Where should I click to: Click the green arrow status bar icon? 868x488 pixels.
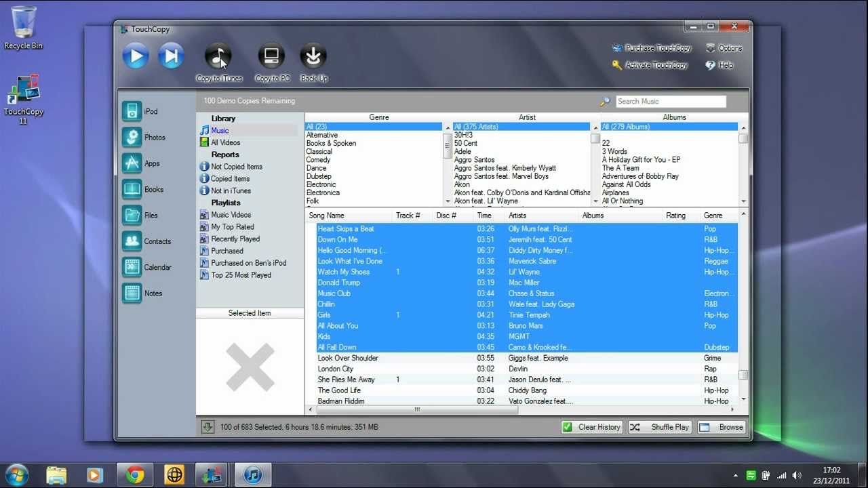[x=208, y=427]
